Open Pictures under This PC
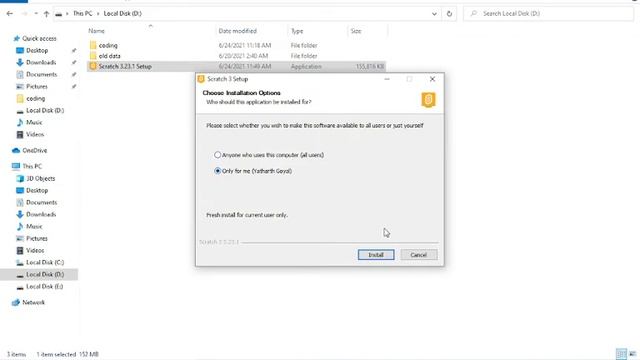This screenshot has width=640, height=360. tap(37, 238)
